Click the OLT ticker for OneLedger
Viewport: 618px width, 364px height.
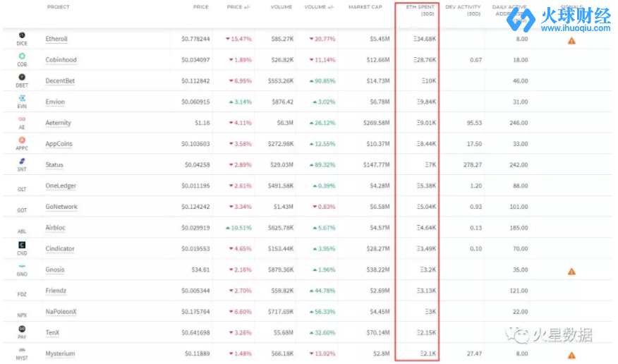click(x=22, y=190)
